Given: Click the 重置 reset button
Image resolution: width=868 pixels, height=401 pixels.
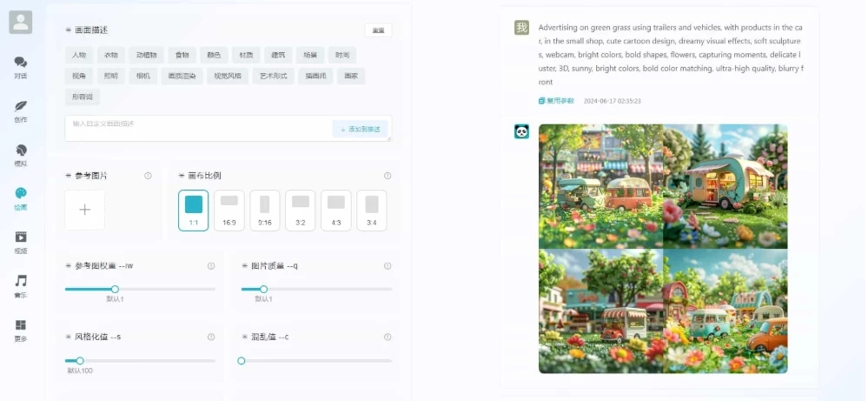Looking at the screenshot, I should click(x=378, y=30).
